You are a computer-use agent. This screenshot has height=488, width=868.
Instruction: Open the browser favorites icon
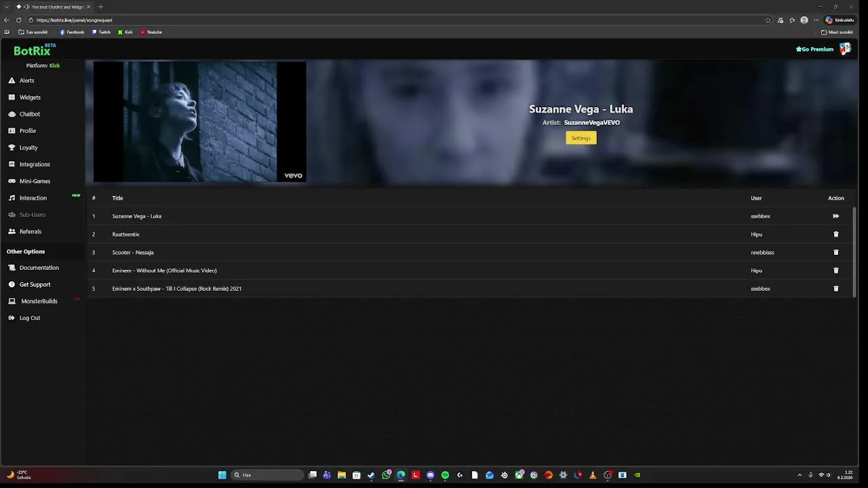[792, 20]
